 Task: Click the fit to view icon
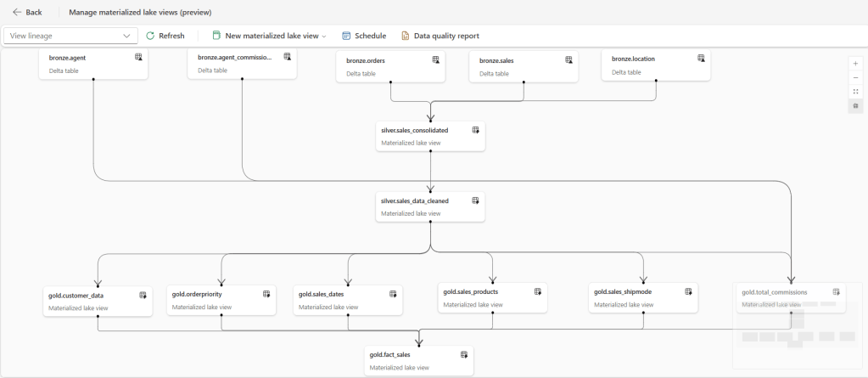tap(855, 92)
